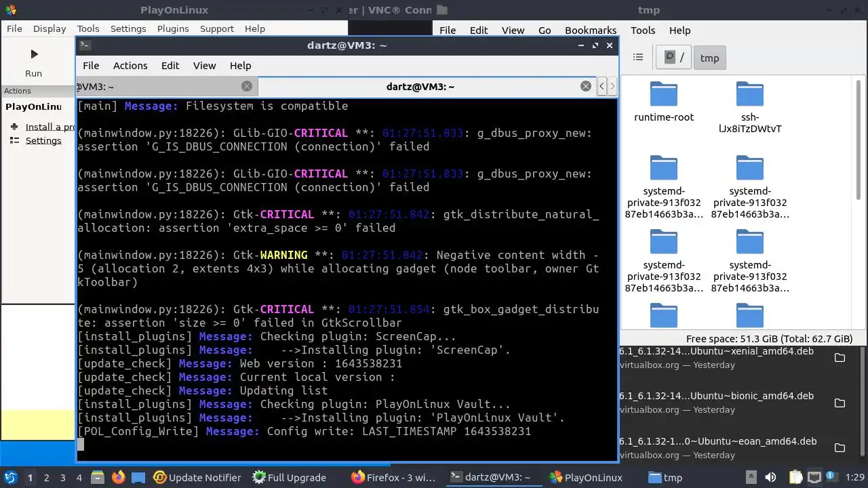Launch the file manager from the taskbar quicklaunch
Screen dimensions: 868x488
(97, 477)
